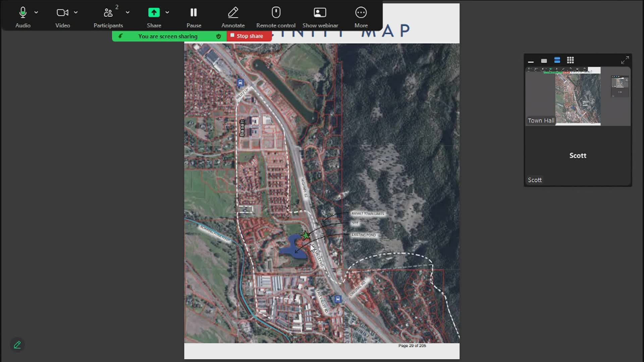Switch video panel to single-speaker view

click(544, 61)
